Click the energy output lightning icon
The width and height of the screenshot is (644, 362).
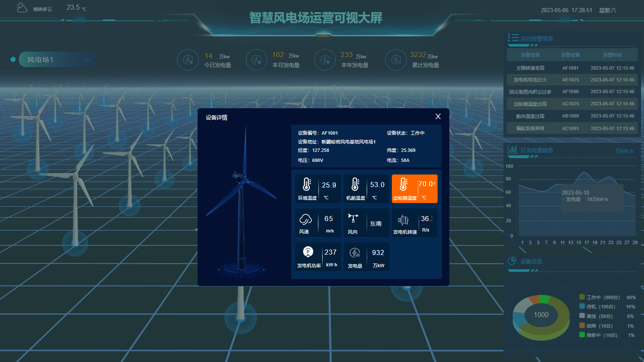point(355,253)
